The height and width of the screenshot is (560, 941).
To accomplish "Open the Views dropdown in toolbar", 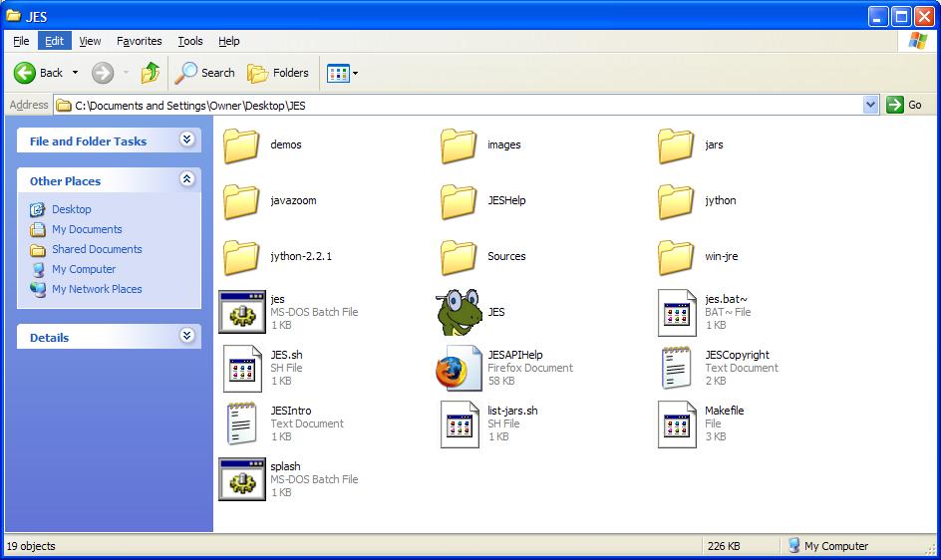I will coord(342,73).
